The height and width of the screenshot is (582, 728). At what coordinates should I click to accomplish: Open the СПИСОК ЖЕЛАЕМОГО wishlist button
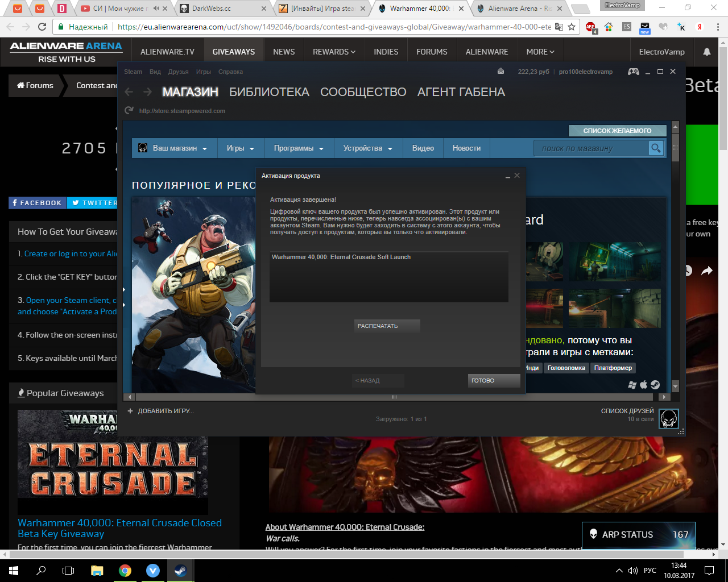click(617, 131)
